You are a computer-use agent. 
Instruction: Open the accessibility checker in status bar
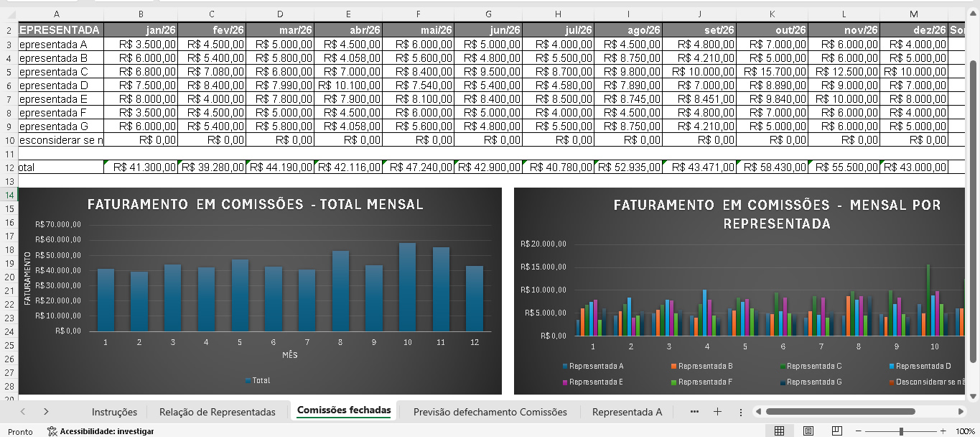[101, 431]
